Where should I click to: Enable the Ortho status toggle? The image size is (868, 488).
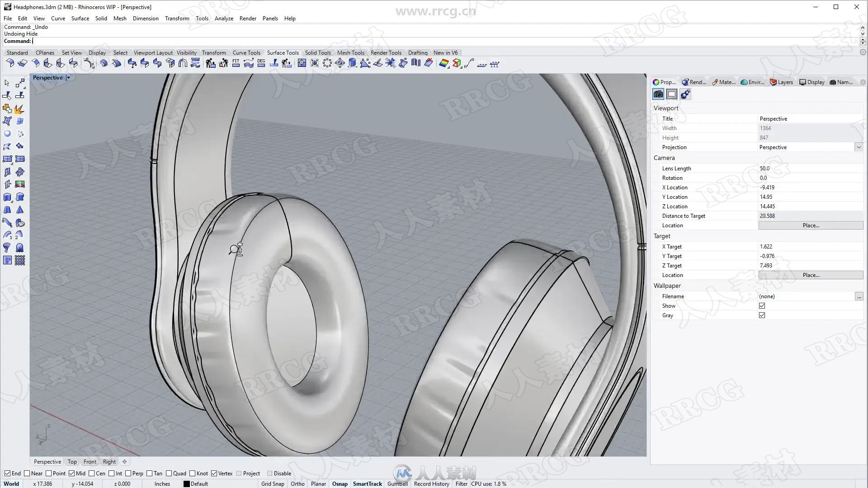297,483
